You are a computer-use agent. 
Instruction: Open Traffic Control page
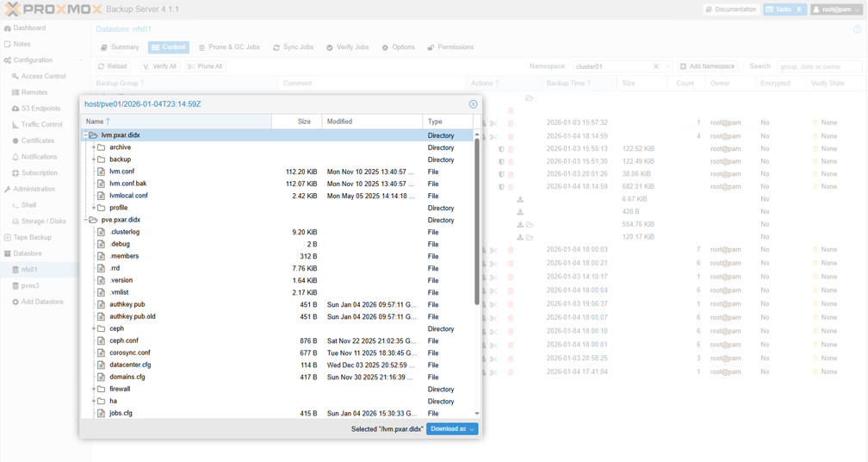click(41, 124)
